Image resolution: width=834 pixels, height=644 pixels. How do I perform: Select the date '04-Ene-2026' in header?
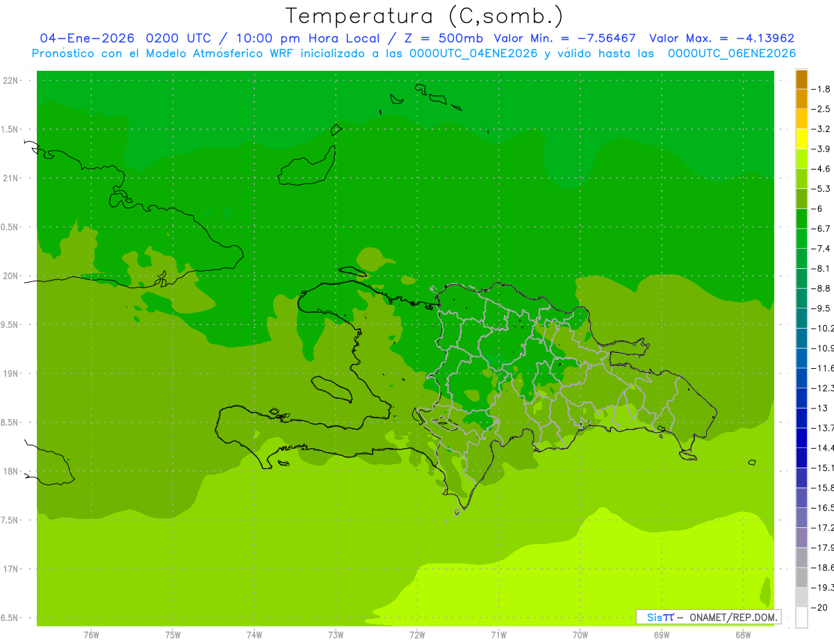pyautogui.click(x=88, y=38)
